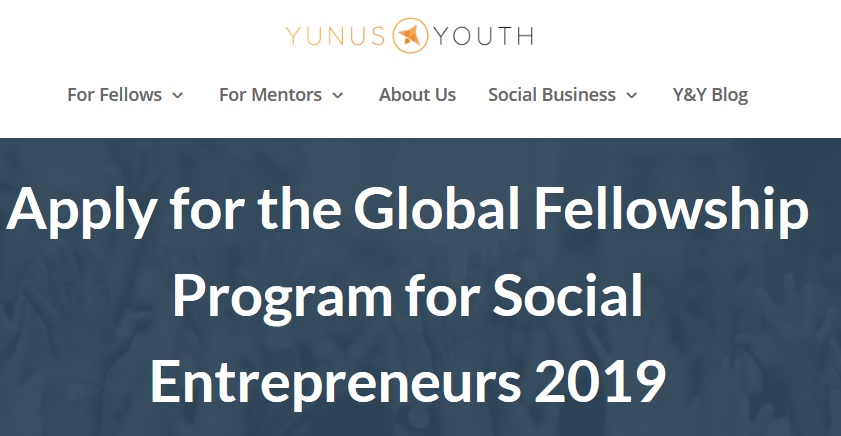
Task: Click the 2019 year in the heading
Action: point(600,381)
